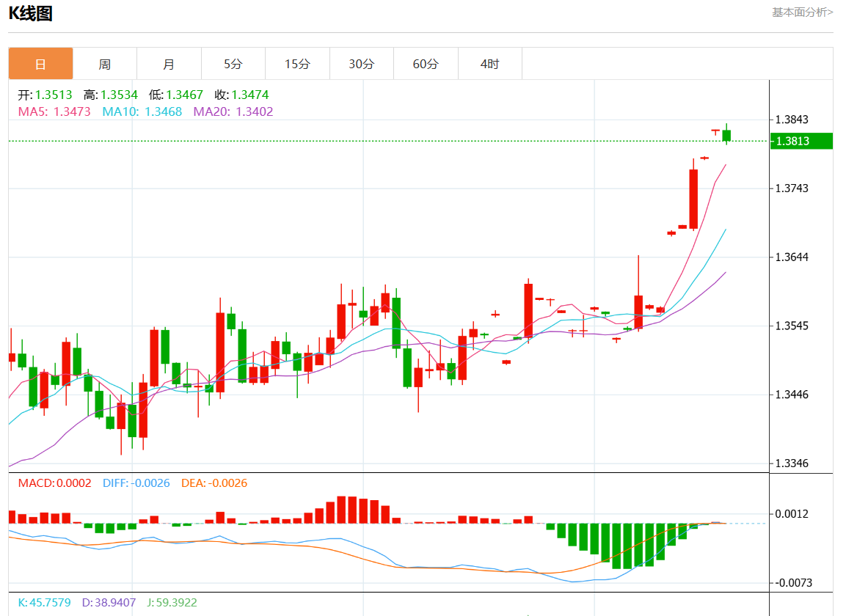Image resolution: width=846 pixels, height=616 pixels.
Task: Select the 30分 timeframe tab
Action: [x=361, y=64]
